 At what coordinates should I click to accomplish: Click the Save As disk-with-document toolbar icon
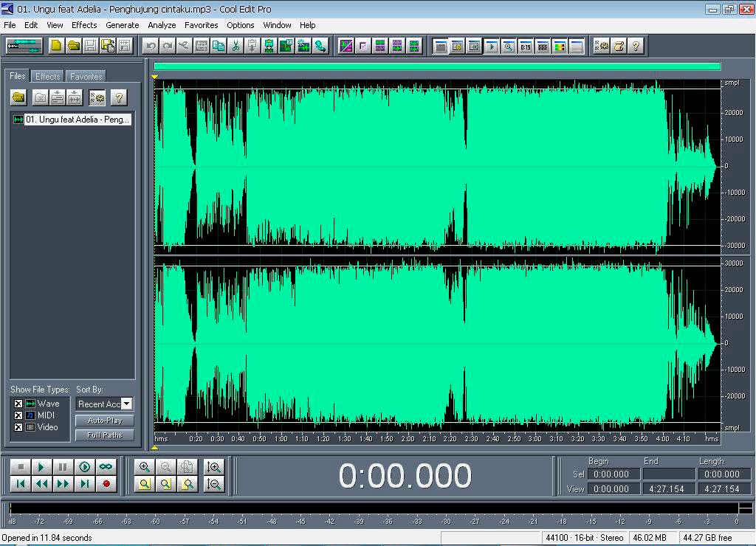(x=108, y=46)
